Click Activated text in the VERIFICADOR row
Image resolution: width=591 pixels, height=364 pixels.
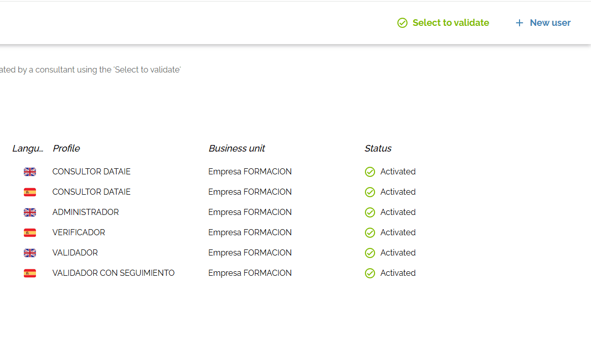(398, 233)
